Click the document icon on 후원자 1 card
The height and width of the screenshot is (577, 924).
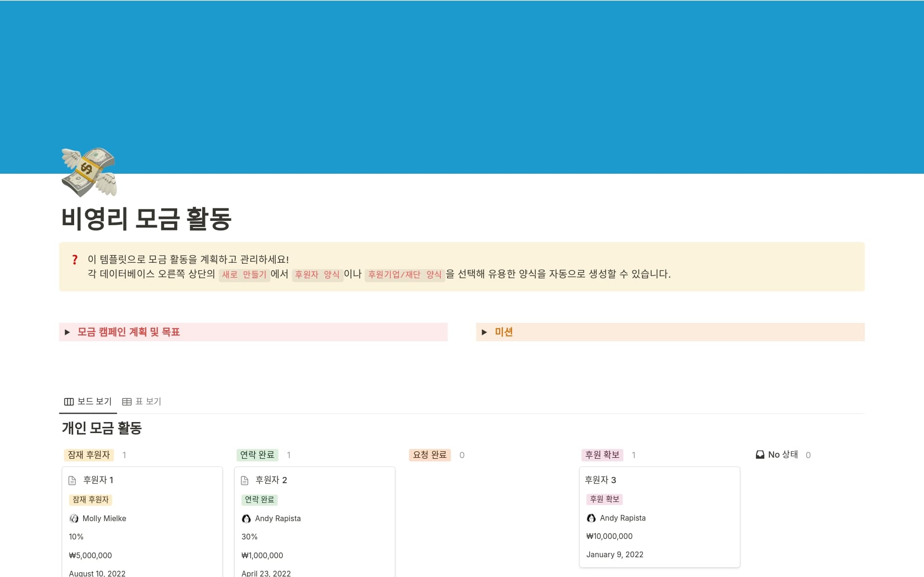(73, 479)
